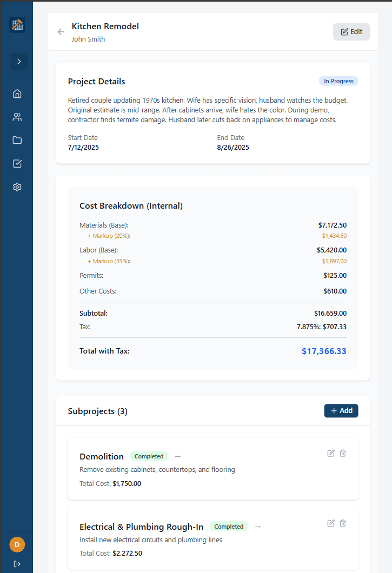Click the logout icon at sidebar bottom

[x=17, y=563]
